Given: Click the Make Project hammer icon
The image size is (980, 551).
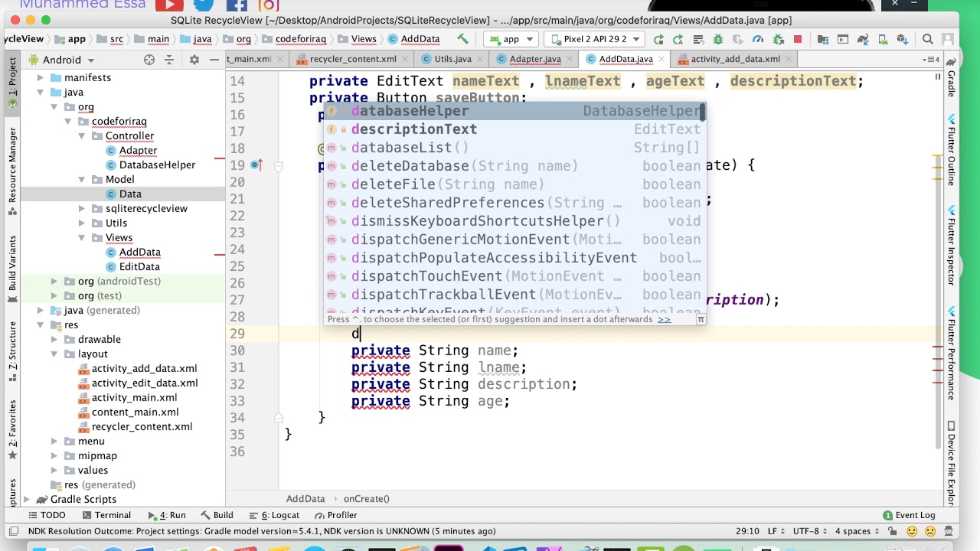Looking at the screenshot, I should pos(463,39).
